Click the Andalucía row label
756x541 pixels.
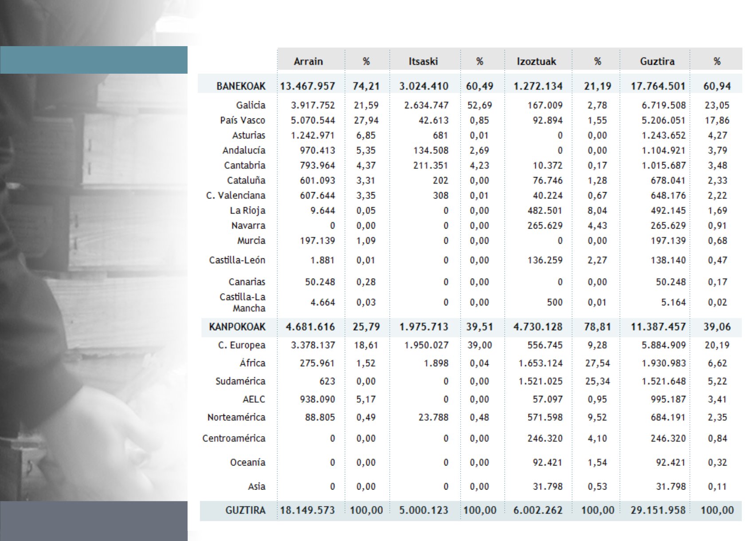click(244, 150)
